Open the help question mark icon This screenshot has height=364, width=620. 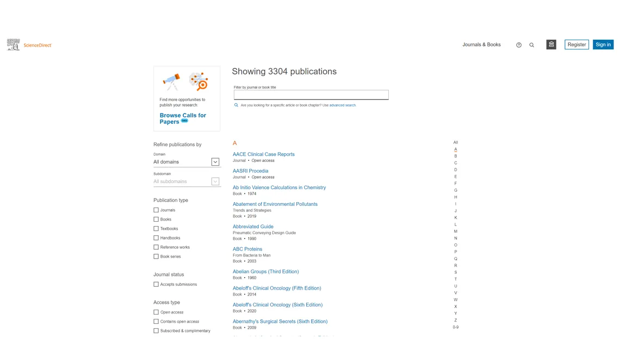click(519, 45)
